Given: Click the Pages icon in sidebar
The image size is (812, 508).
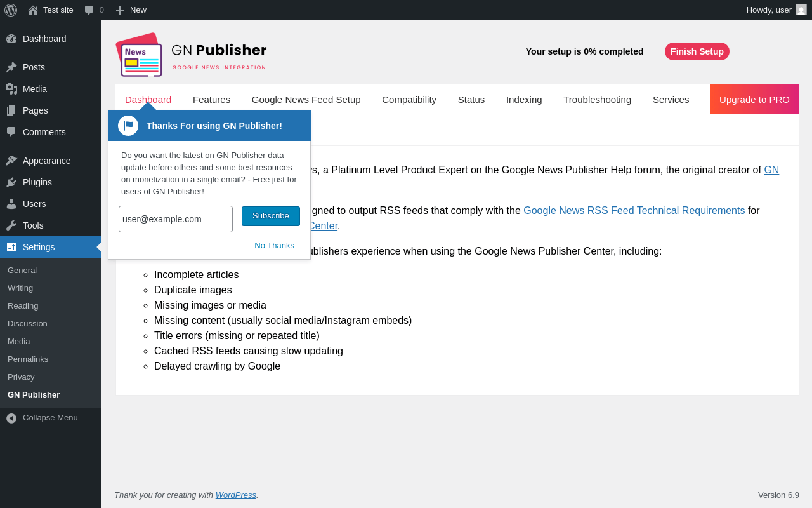Looking at the screenshot, I should [11, 110].
